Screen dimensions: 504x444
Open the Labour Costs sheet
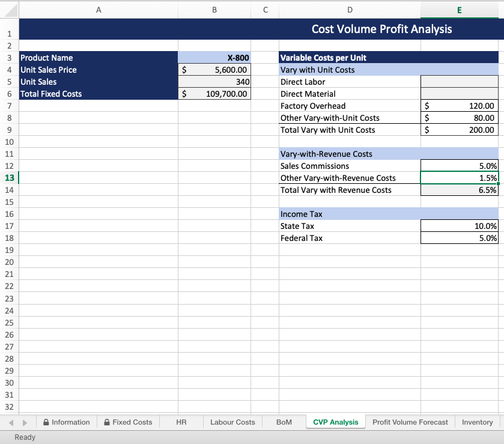[x=232, y=422]
